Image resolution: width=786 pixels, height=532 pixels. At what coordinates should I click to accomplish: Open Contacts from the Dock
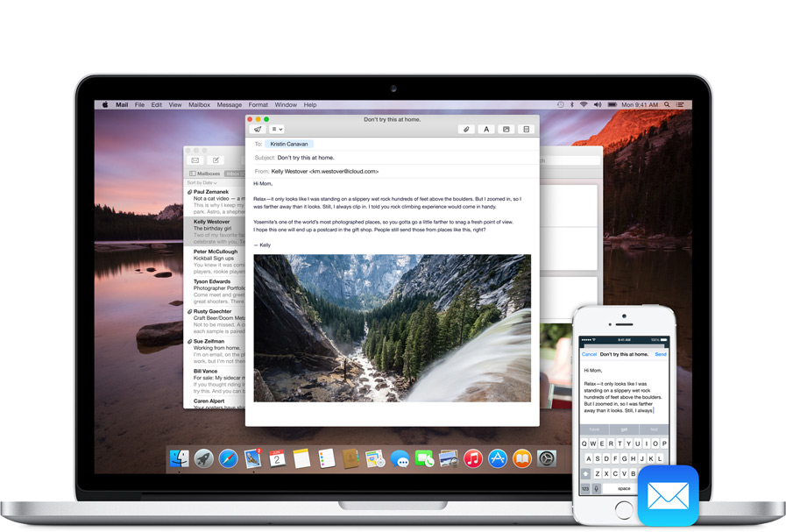351,458
